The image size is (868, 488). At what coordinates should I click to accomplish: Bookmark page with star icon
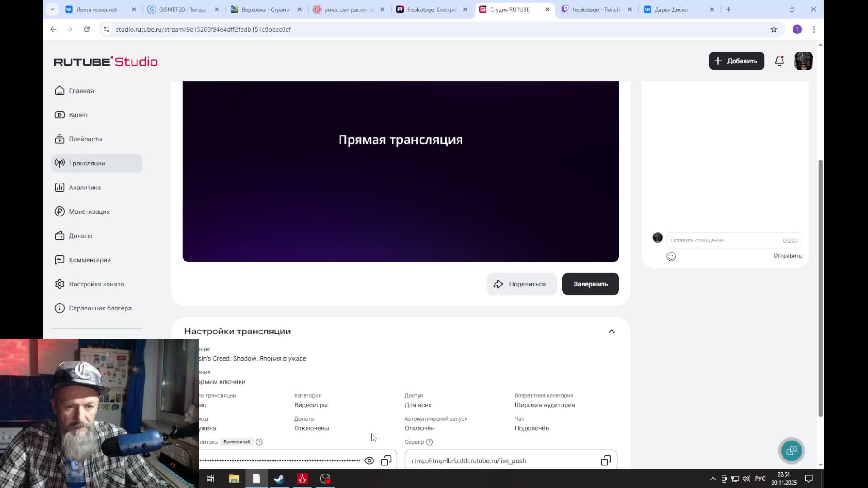coord(774,29)
